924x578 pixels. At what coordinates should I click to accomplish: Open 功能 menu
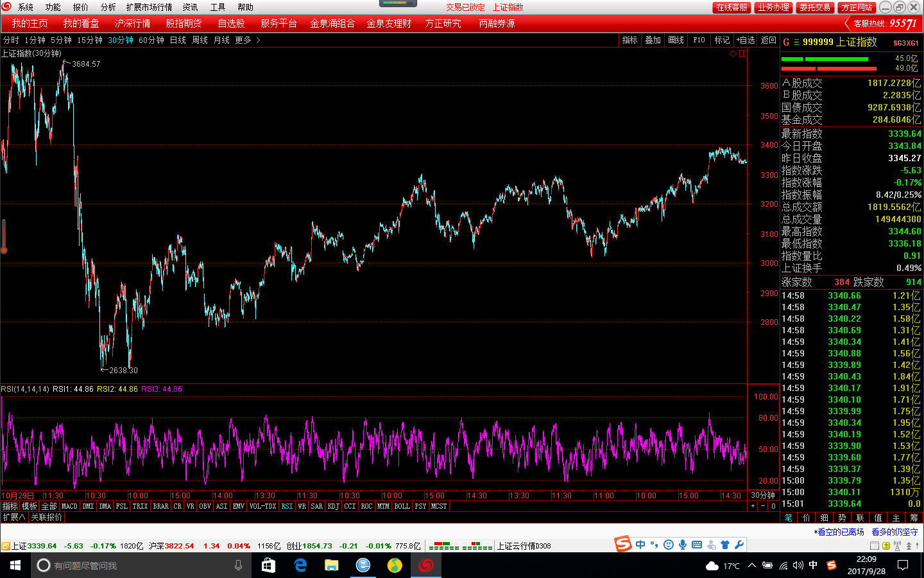click(53, 7)
